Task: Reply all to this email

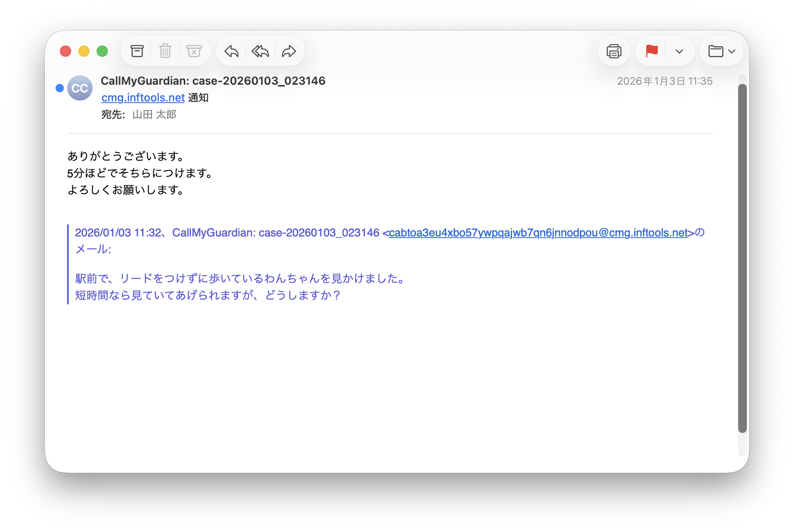Action: 260,51
